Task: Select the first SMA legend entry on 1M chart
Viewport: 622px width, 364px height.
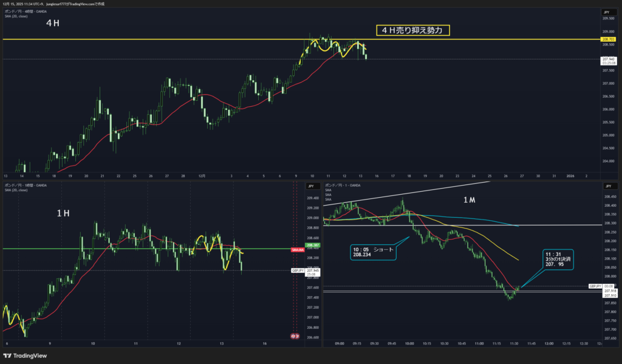Action: coord(329,190)
